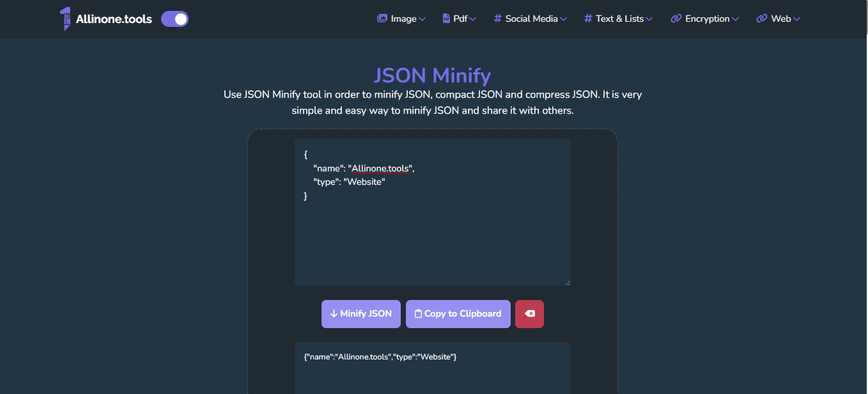Expand the Social Media dropdown chevron
Image resolution: width=868 pixels, height=394 pixels.
[x=563, y=19]
